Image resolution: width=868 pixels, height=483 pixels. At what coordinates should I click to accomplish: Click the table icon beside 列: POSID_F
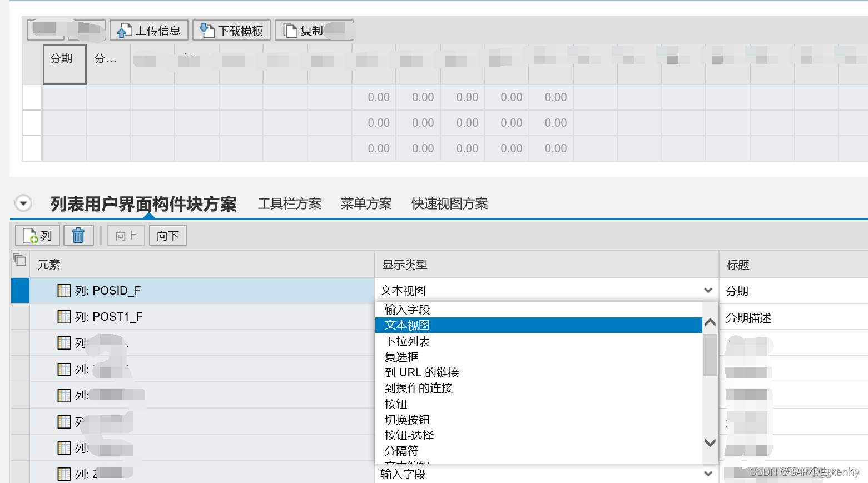(x=64, y=290)
